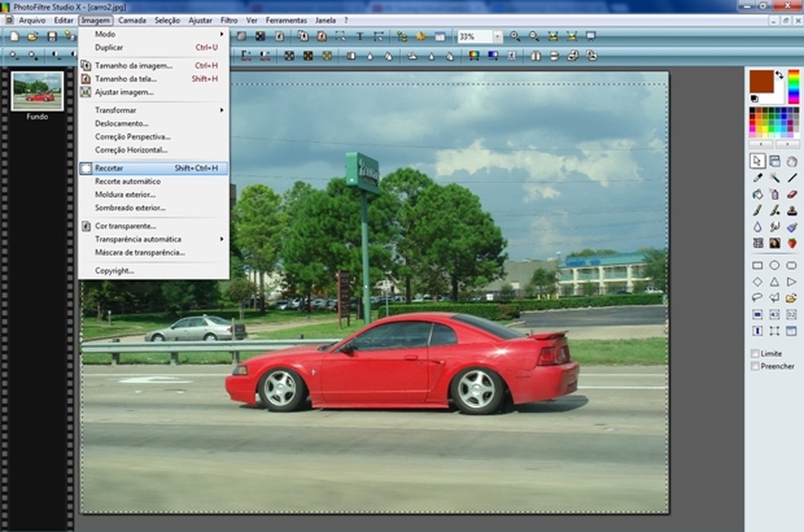
Task: Choose the ellipse selection shape
Action: 775,266
